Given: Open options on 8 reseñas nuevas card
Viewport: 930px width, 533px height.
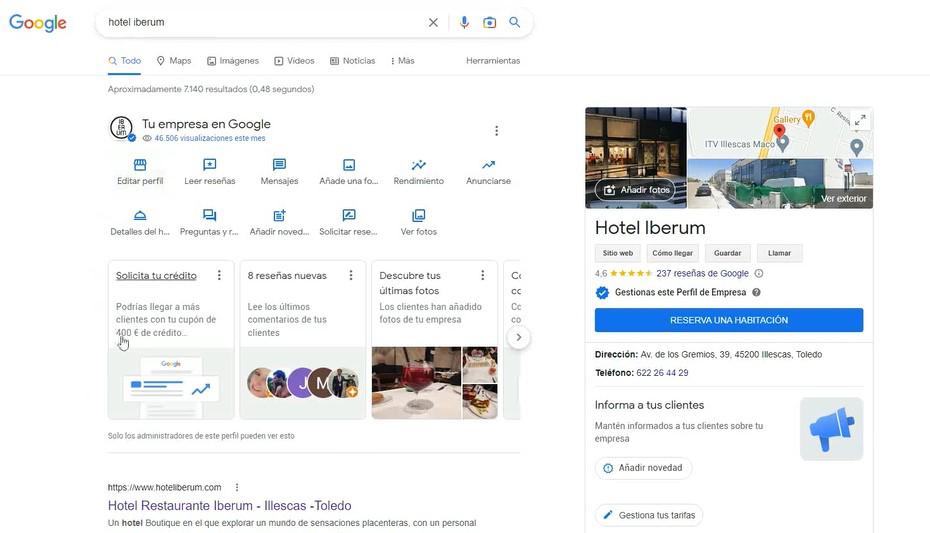Looking at the screenshot, I should (x=351, y=275).
